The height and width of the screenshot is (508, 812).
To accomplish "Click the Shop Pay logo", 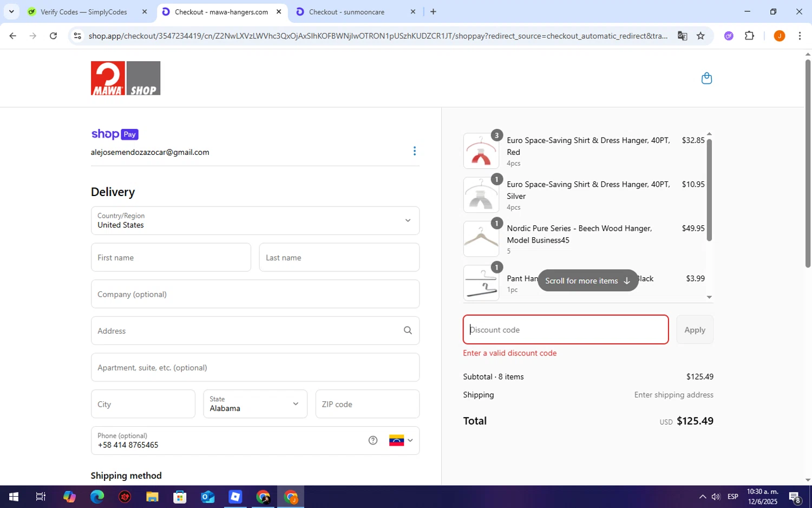I will point(115,134).
